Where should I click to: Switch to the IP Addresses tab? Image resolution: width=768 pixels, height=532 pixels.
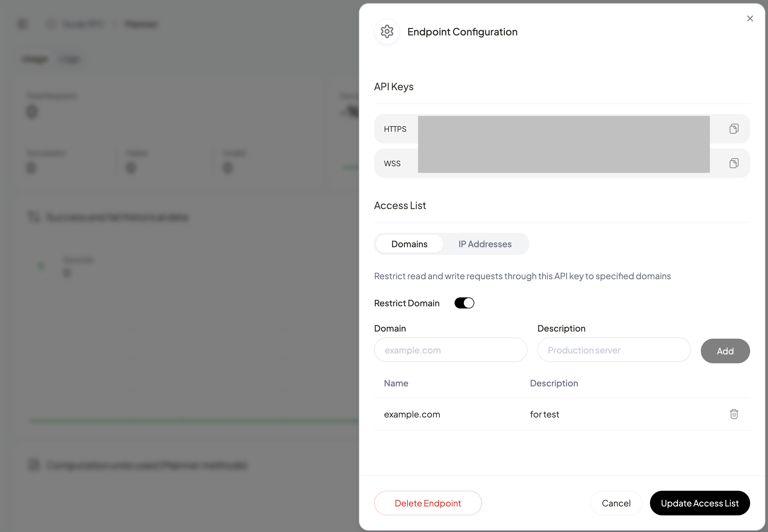[484, 244]
